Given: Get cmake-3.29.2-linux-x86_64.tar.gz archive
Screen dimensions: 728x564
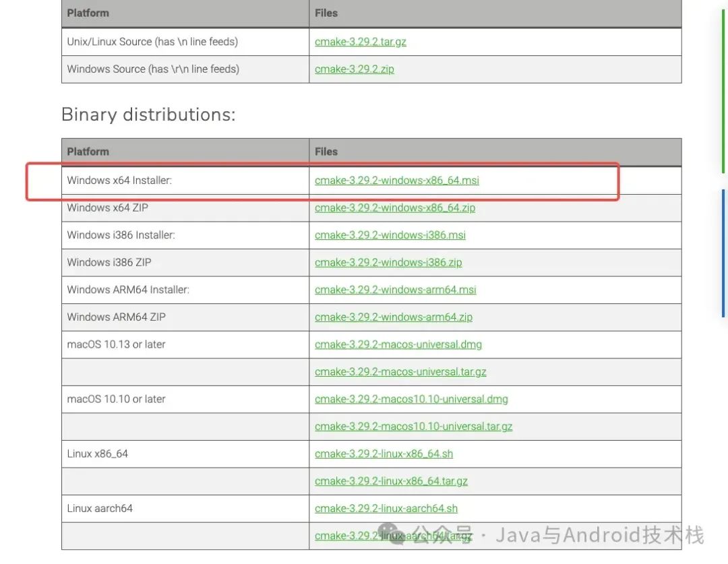Looking at the screenshot, I should coord(391,481).
